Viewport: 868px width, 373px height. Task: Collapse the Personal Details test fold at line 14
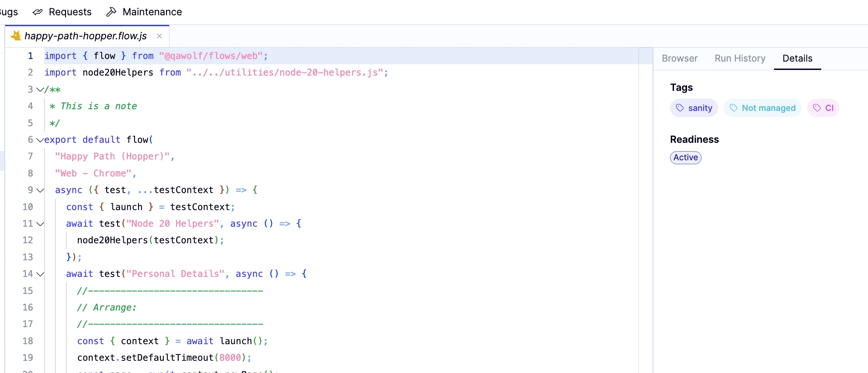(40, 274)
